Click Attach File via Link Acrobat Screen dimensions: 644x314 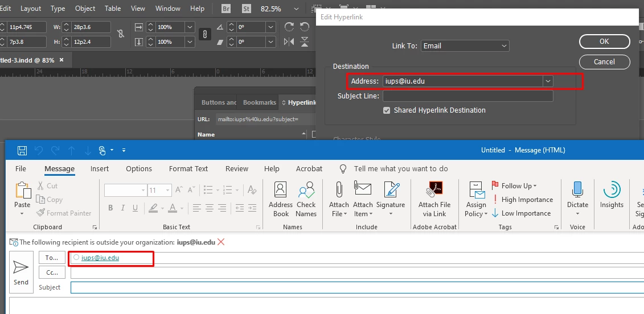pyautogui.click(x=434, y=199)
